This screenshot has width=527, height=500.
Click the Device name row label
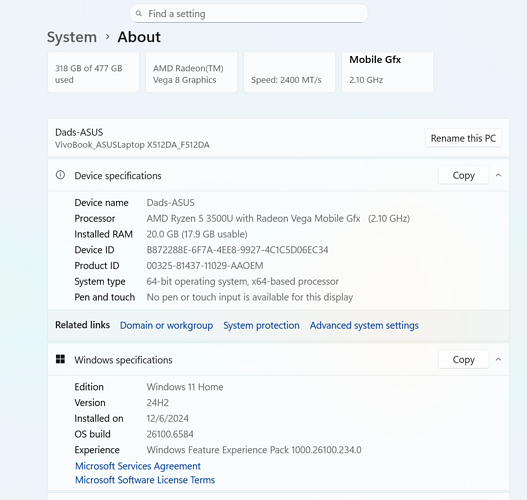point(102,203)
